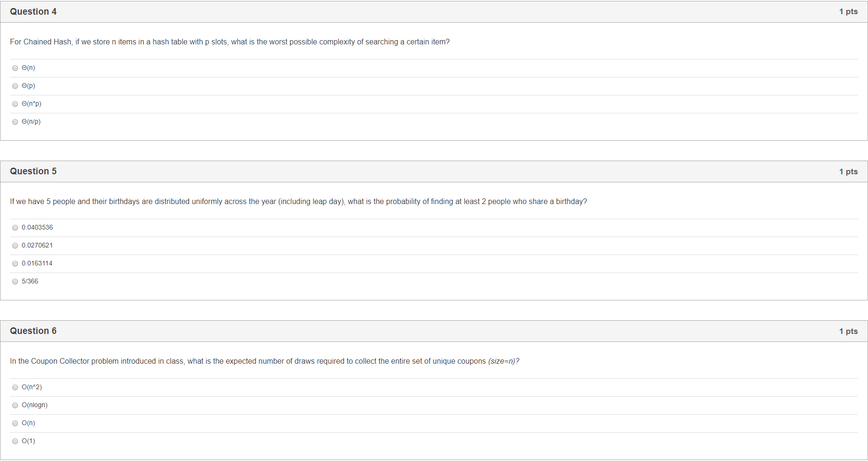Pick Θ(n/p) for the Chained Hash question
This screenshot has height=461, width=868.
[x=15, y=122]
